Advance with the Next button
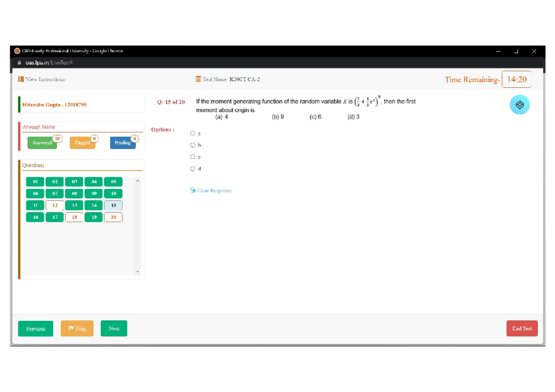The width and height of the screenshot is (555, 392). click(x=114, y=329)
